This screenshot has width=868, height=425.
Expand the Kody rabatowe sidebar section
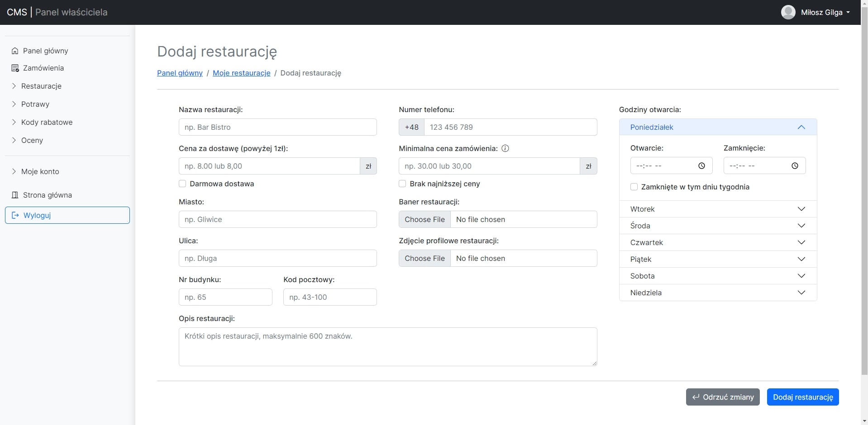coord(43,122)
